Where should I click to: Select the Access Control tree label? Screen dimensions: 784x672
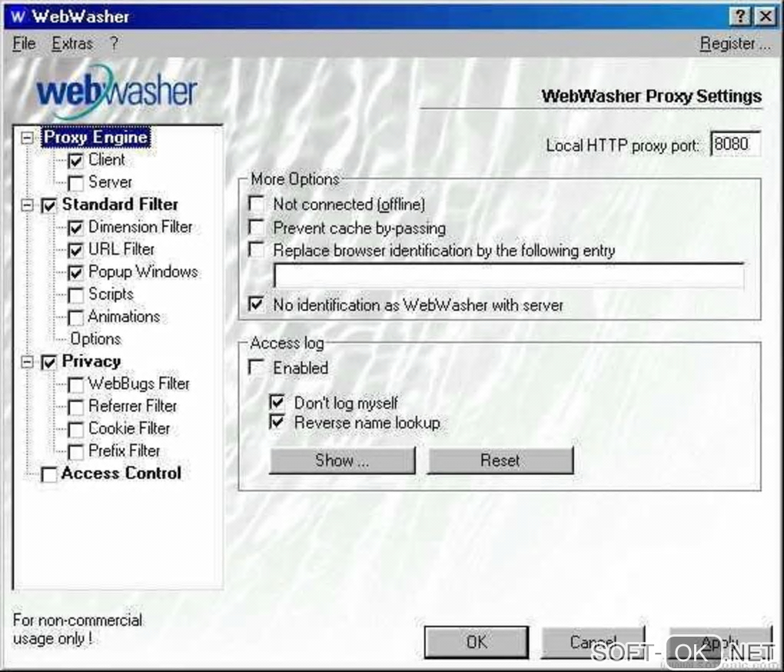(x=121, y=474)
